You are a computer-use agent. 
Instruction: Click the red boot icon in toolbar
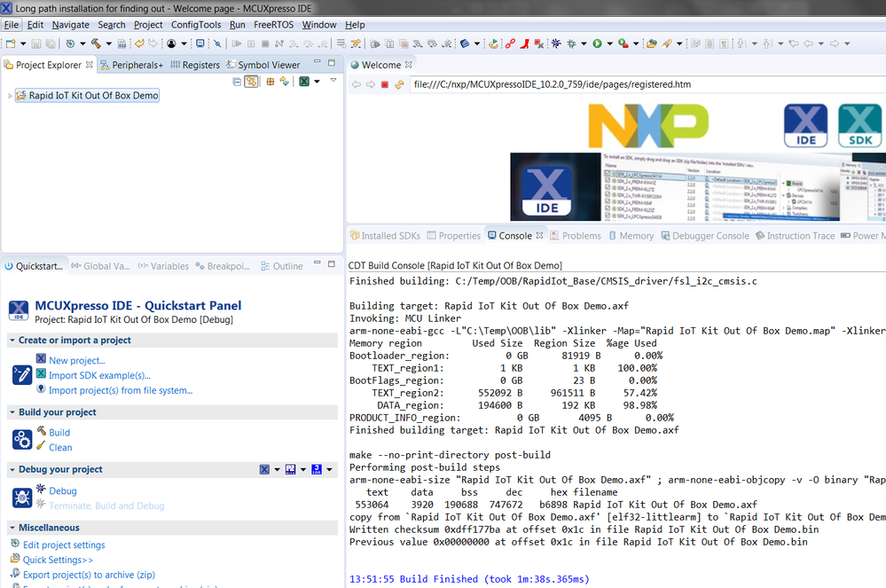(x=524, y=43)
